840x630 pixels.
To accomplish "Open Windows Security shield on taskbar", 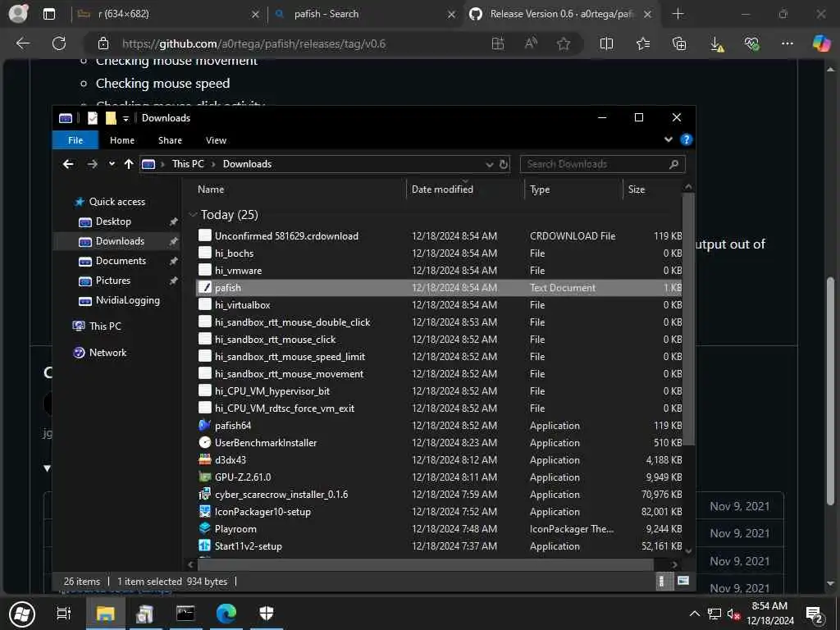I will 267,614.
